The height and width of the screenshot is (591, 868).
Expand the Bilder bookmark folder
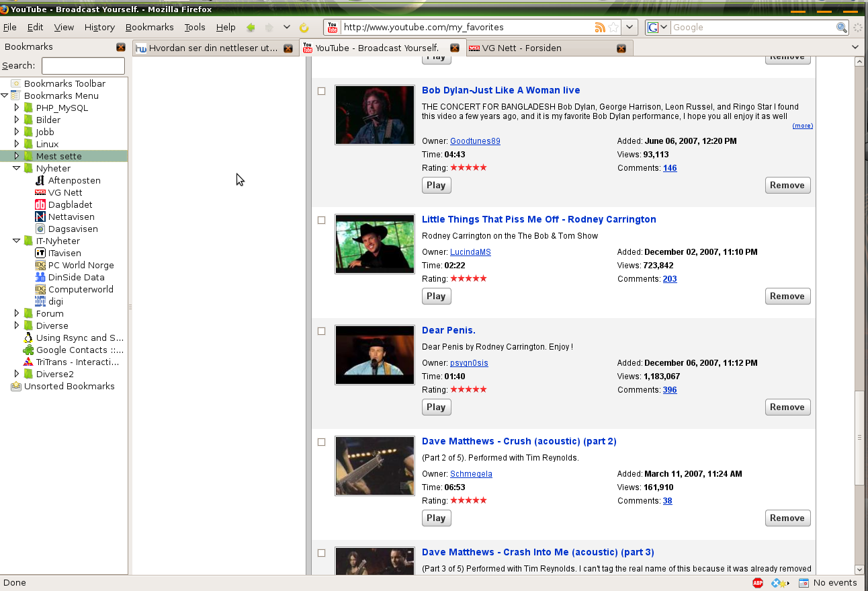[17, 120]
